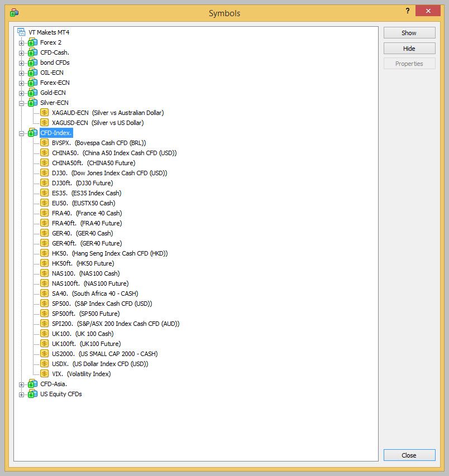
Task: Click the bond CFDs folder icon
Action: pyautogui.click(x=32, y=62)
